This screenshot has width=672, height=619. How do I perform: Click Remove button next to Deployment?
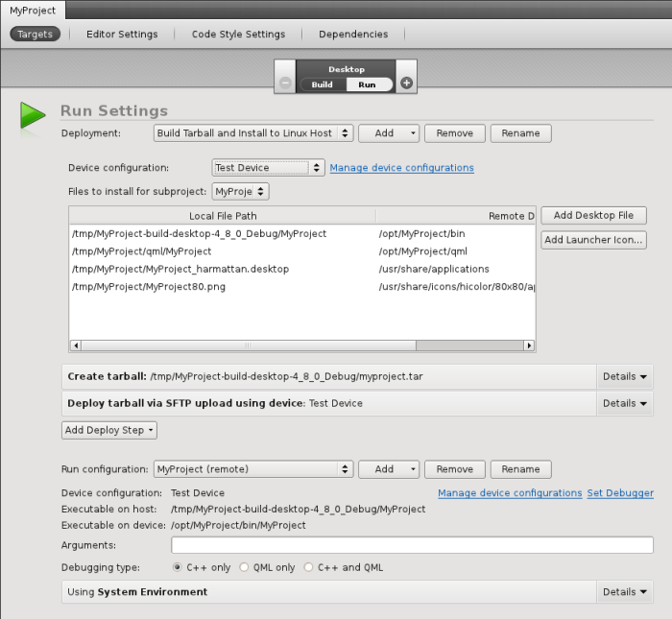pos(455,133)
